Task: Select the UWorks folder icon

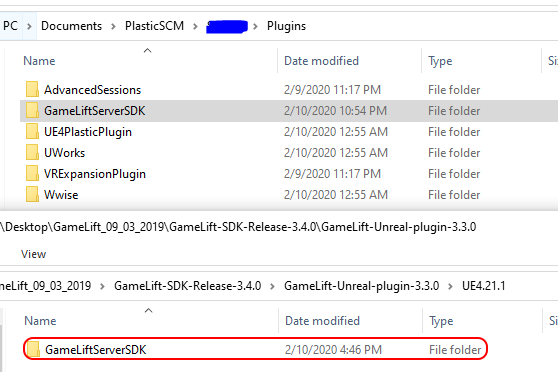Action: (32, 152)
